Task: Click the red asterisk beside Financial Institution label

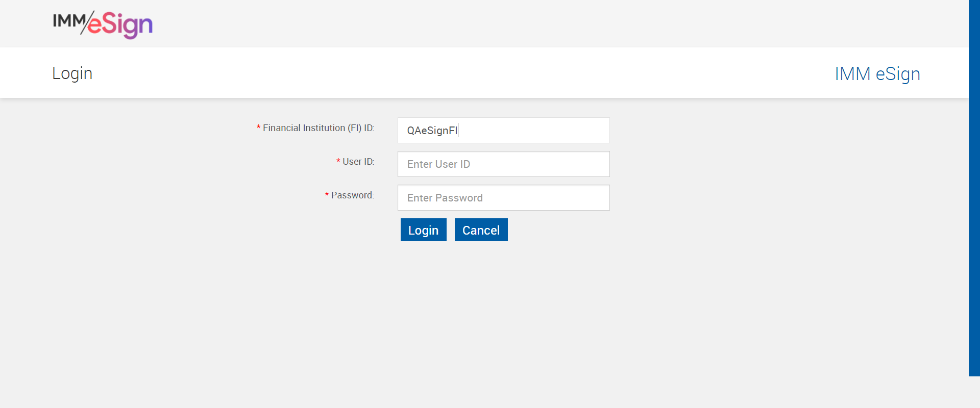Action: coord(258,128)
